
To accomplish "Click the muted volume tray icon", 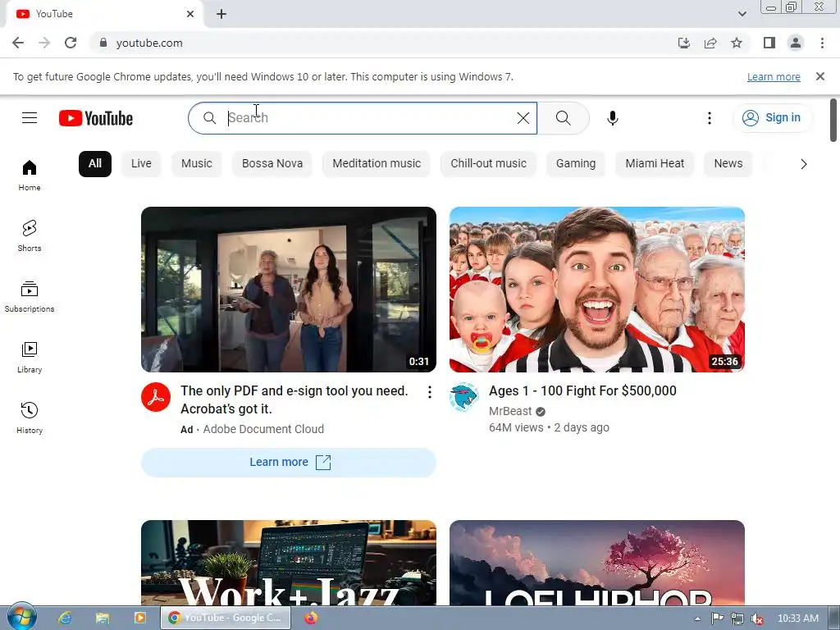I will 757,619.
